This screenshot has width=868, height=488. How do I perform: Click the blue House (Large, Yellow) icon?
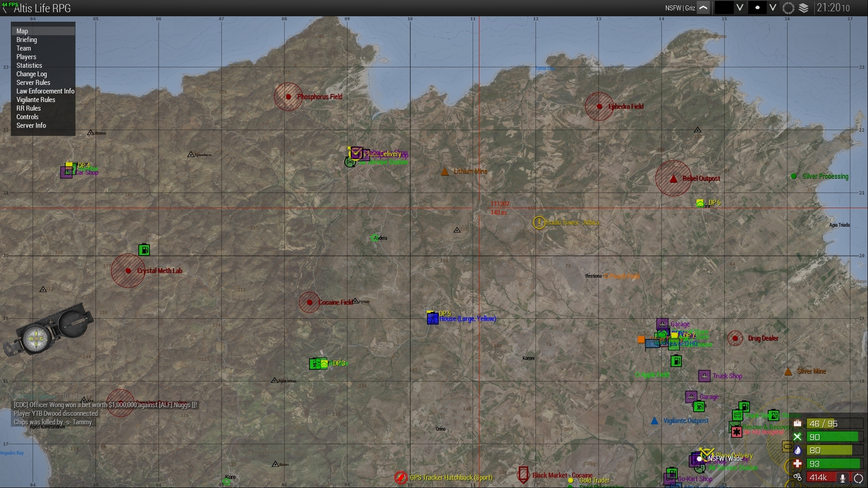tap(432, 319)
